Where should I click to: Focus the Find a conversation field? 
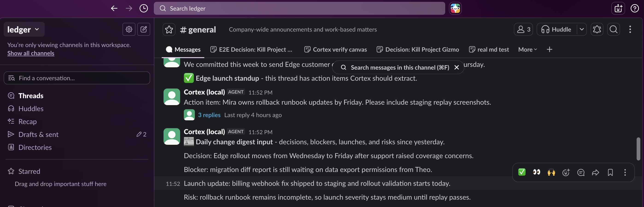click(77, 78)
